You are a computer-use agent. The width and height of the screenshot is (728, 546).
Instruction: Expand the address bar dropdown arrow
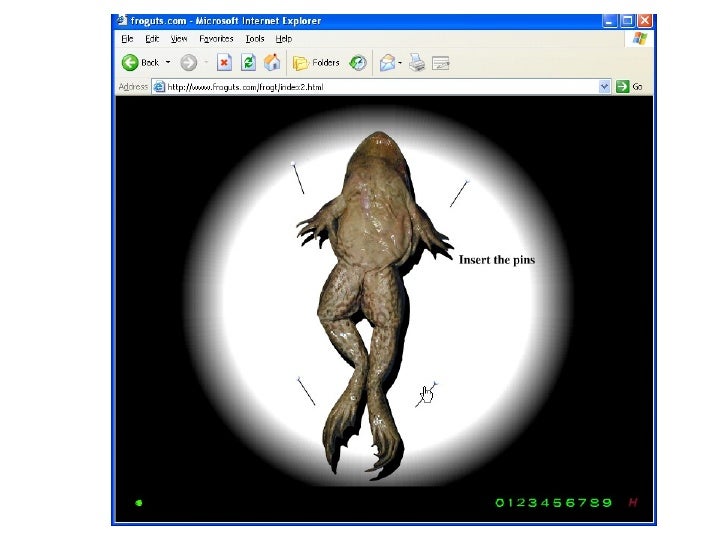pyautogui.click(x=604, y=86)
